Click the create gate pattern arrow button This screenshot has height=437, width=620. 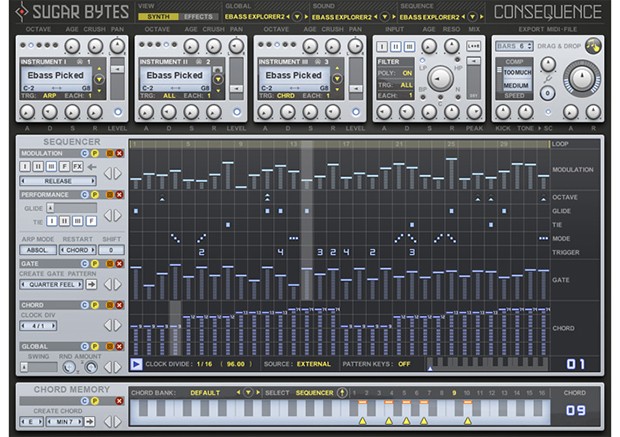[x=91, y=283]
